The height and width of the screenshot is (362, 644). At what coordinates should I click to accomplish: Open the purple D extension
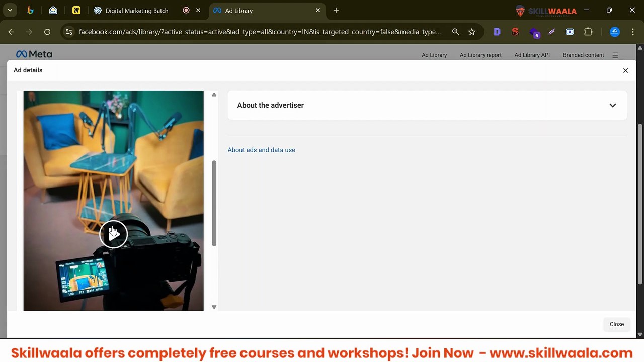pos(497,32)
